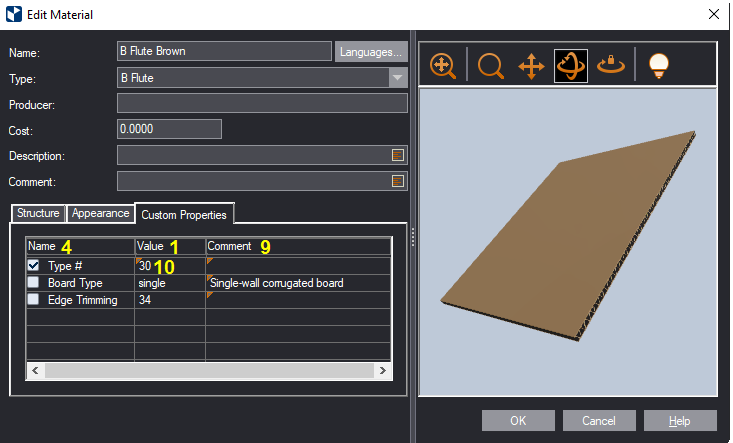The image size is (733, 443).
Task: Switch to the Structure tab
Action: (x=38, y=213)
